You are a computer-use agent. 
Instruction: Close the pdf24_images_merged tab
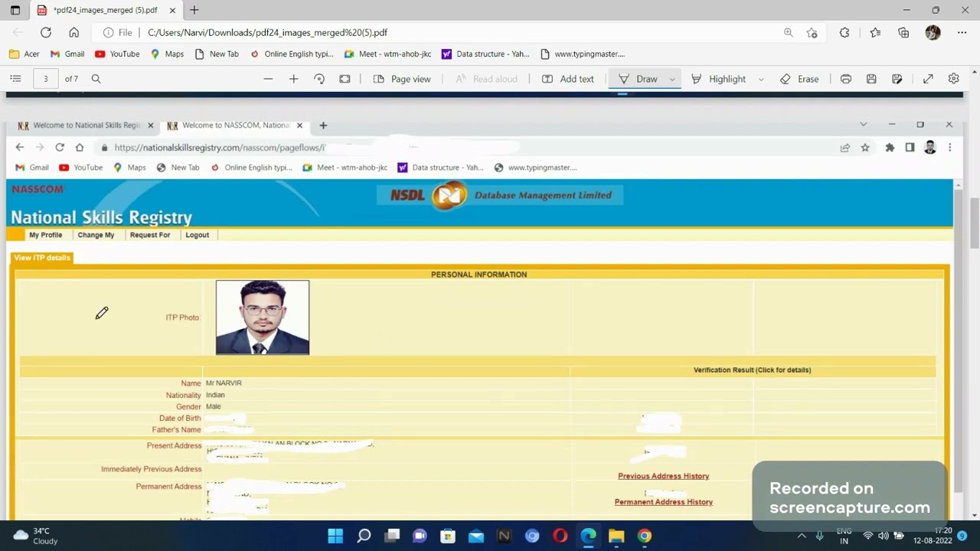click(x=172, y=11)
